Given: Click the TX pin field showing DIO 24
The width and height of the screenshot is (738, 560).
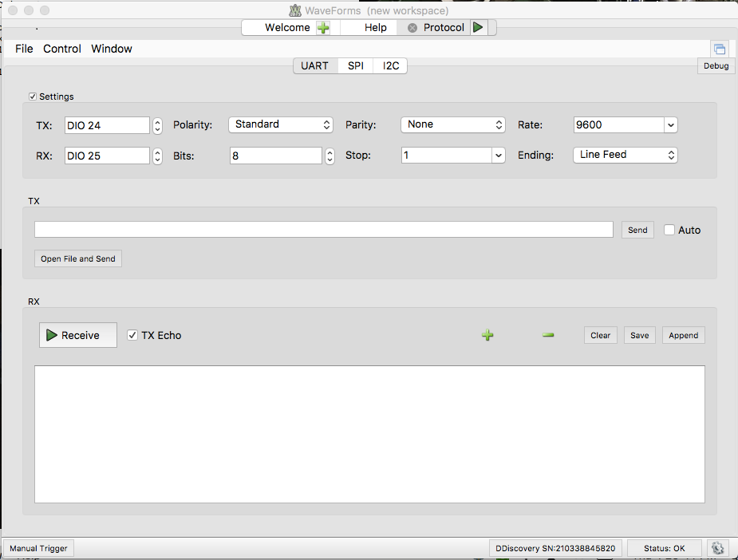Looking at the screenshot, I should pos(108,126).
